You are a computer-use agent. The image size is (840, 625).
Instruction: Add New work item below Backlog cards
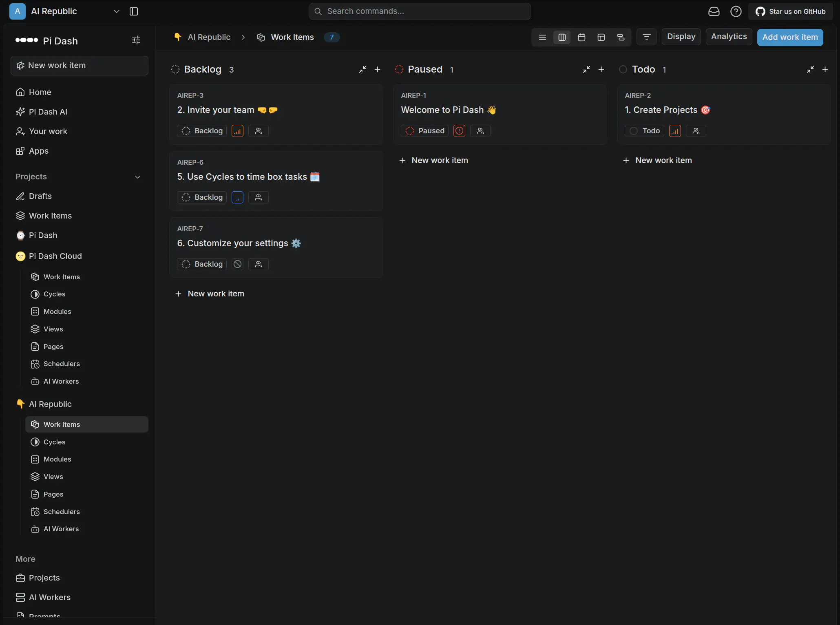(x=210, y=294)
